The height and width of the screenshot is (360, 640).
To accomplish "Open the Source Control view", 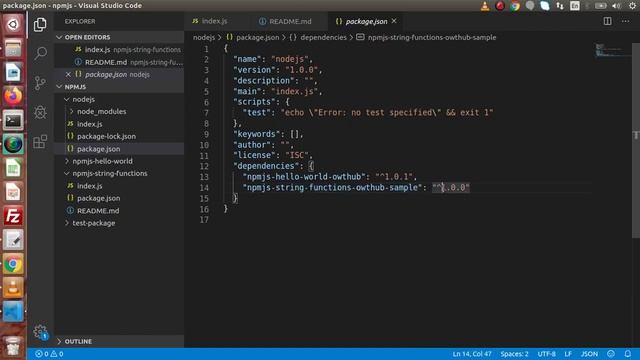I will click(x=40, y=83).
